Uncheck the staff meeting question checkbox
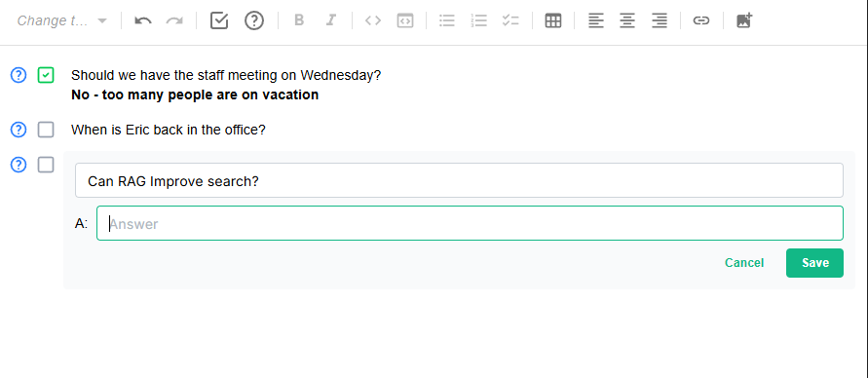Image resolution: width=868 pixels, height=378 pixels. click(46, 75)
